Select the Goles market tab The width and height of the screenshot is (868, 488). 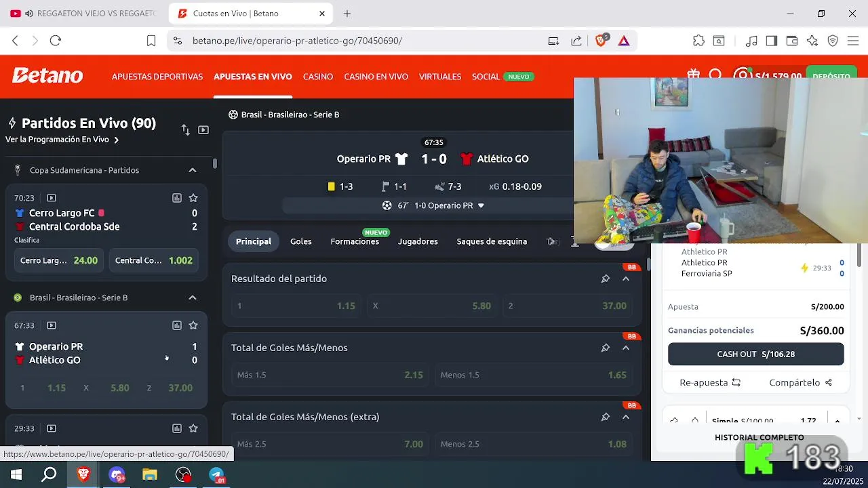301,241
